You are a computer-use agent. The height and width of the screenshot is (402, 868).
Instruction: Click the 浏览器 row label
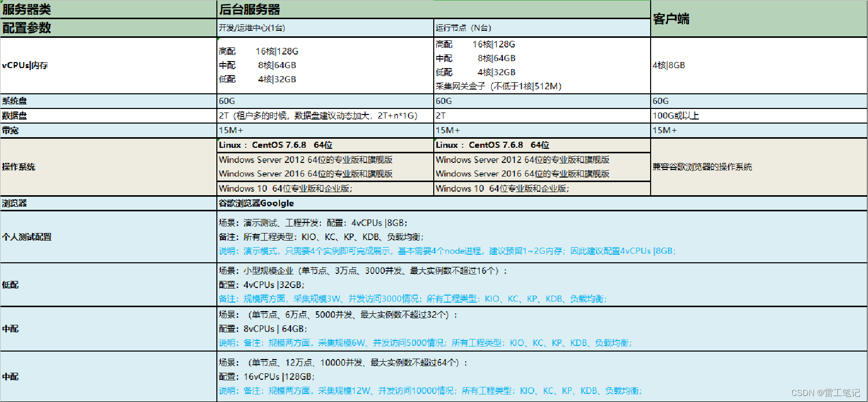pos(108,203)
